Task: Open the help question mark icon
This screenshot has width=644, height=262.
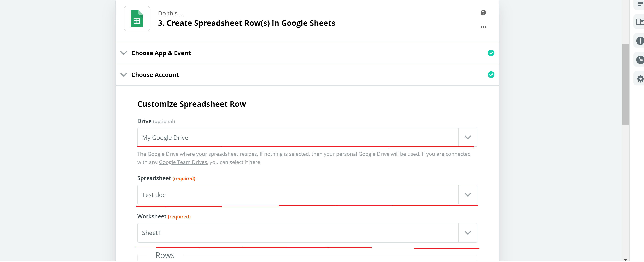Action: pyautogui.click(x=483, y=13)
